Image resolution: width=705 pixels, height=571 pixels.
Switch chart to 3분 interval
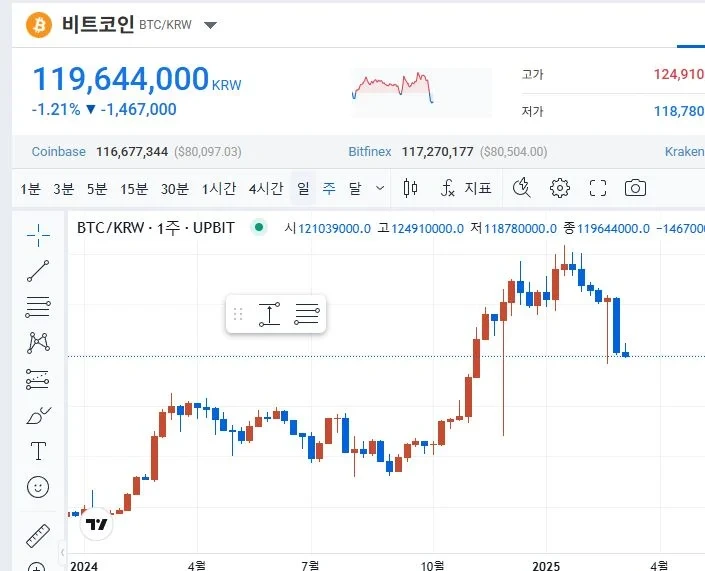click(63, 188)
